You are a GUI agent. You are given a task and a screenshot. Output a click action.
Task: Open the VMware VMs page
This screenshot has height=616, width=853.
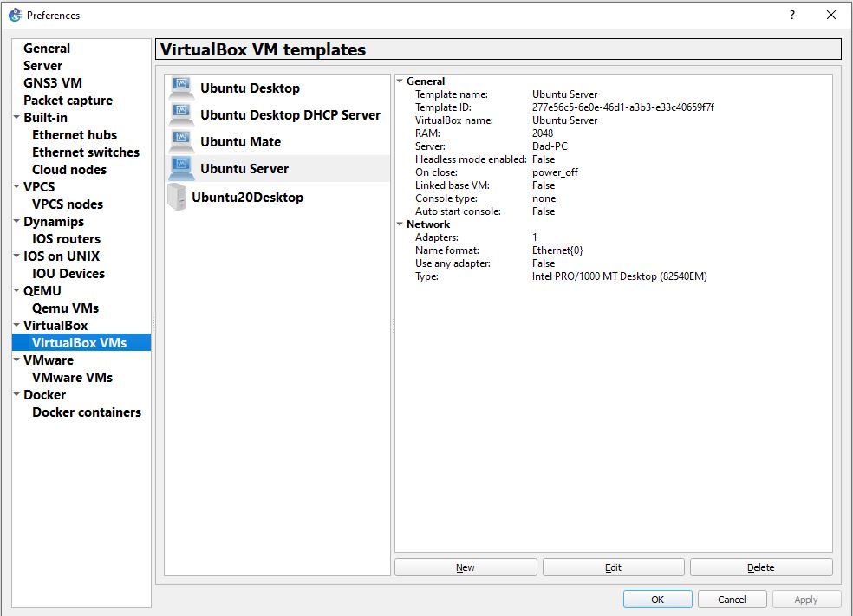[72, 378]
